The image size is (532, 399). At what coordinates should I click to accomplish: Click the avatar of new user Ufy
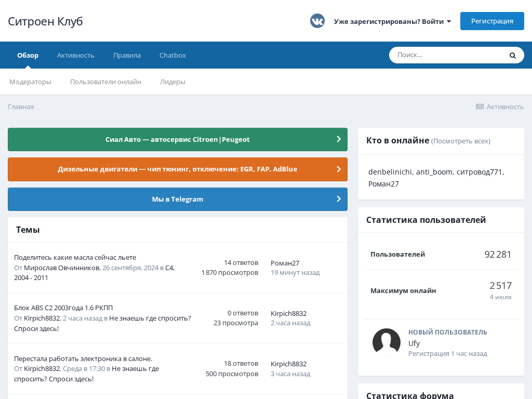pos(387,342)
